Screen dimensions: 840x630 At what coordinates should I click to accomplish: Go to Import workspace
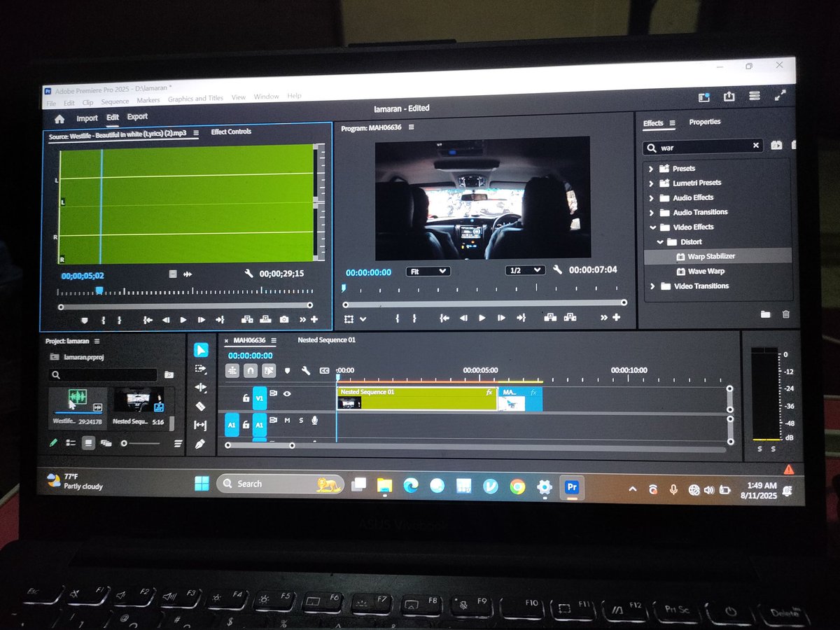87,118
